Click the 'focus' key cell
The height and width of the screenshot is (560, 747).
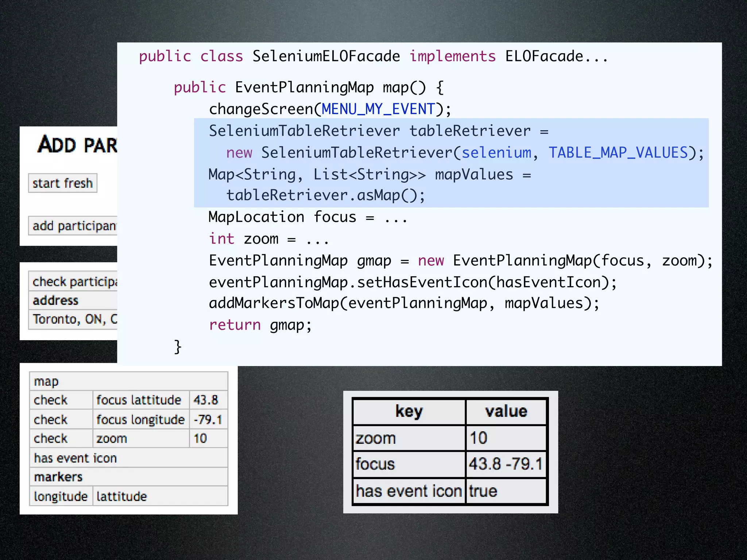[409, 464]
